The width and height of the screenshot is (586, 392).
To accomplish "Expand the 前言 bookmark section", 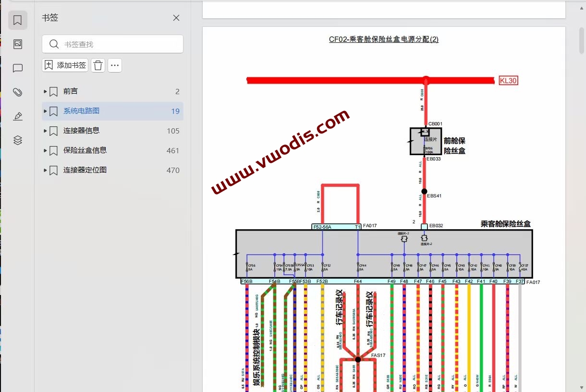I will (44, 91).
